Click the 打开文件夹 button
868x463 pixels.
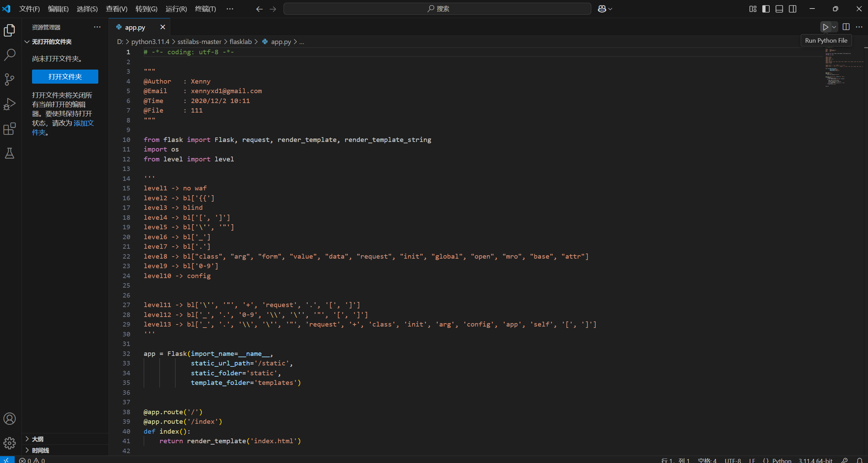coord(65,76)
